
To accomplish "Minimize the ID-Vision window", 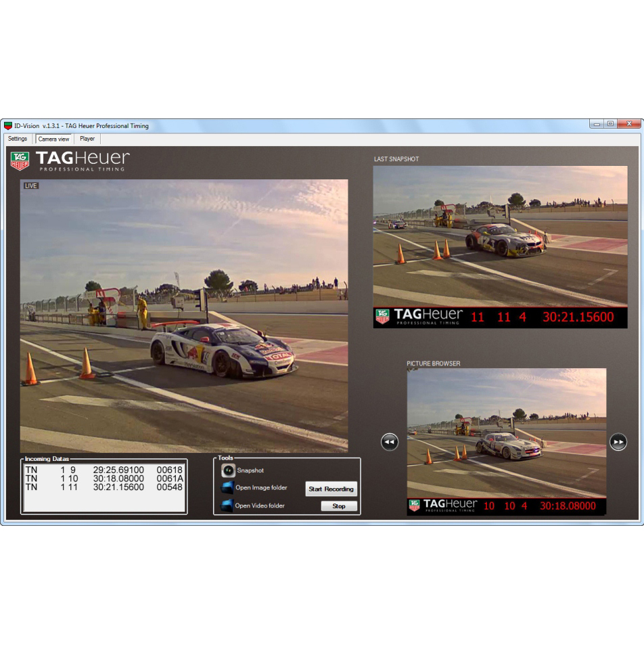I will [597, 124].
